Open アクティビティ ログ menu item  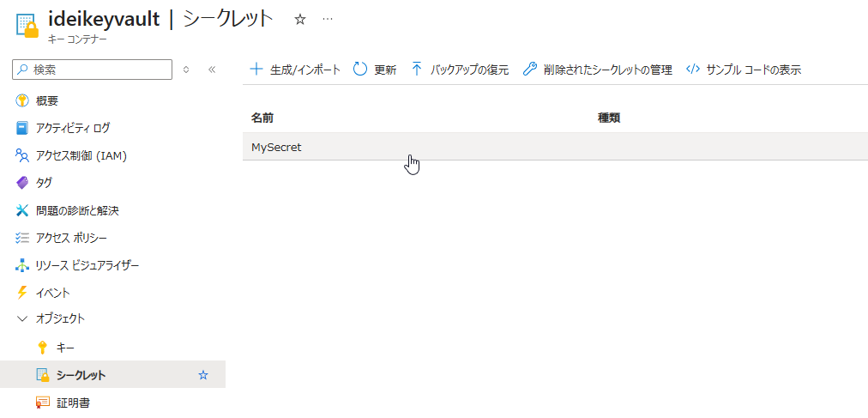73,129
